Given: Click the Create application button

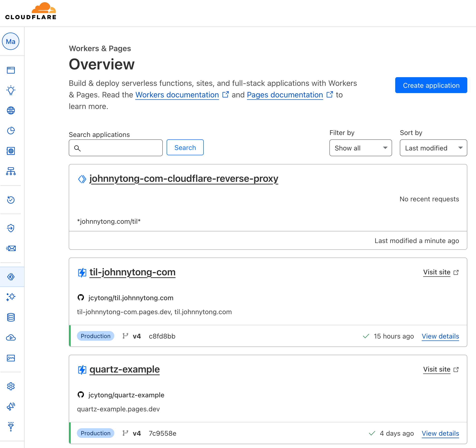Looking at the screenshot, I should pos(431,85).
